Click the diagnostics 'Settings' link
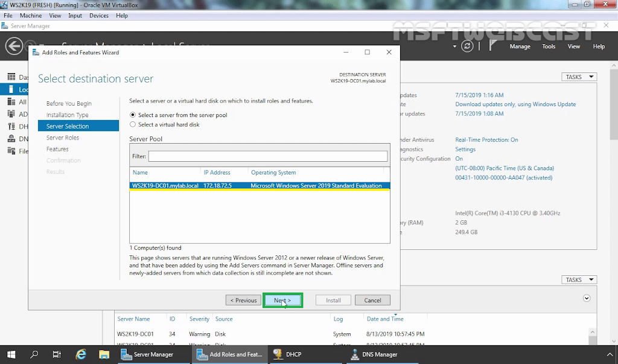The image size is (618, 364). tap(465, 149)
